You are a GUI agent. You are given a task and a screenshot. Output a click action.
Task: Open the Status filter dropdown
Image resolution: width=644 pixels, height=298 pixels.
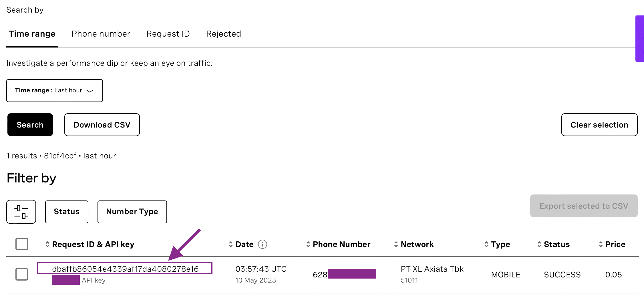click(67, 212)
